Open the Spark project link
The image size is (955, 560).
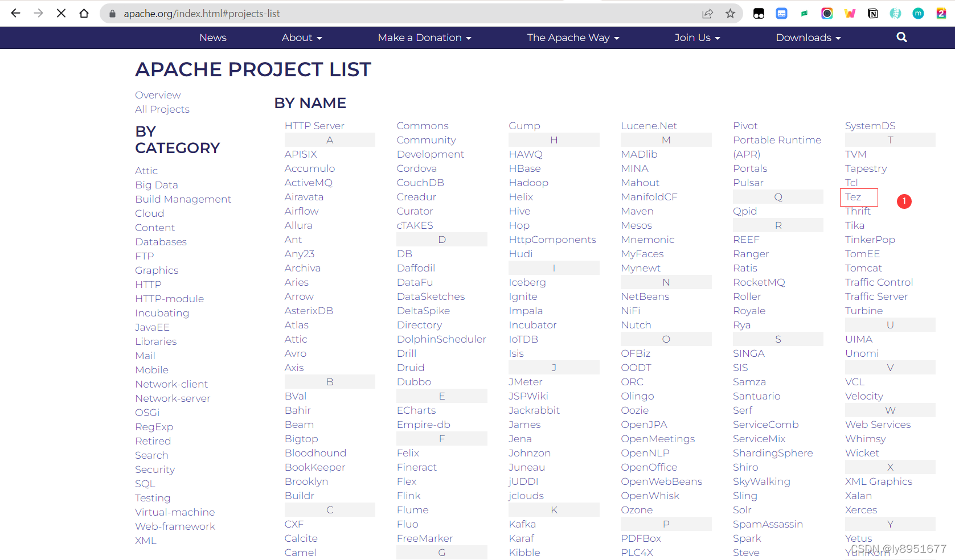click(x=747, y=538)
